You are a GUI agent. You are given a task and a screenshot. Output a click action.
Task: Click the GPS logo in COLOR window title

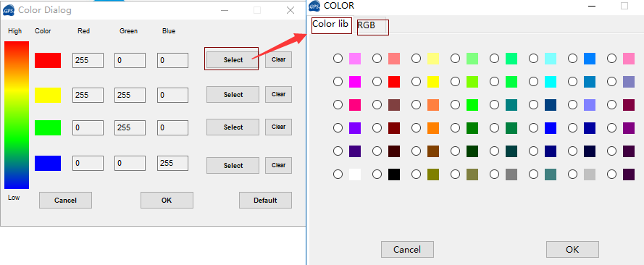coord(314,6)
